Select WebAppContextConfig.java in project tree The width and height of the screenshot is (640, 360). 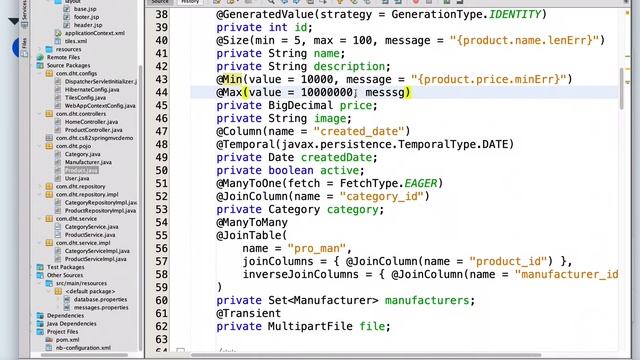click(100, 106)
